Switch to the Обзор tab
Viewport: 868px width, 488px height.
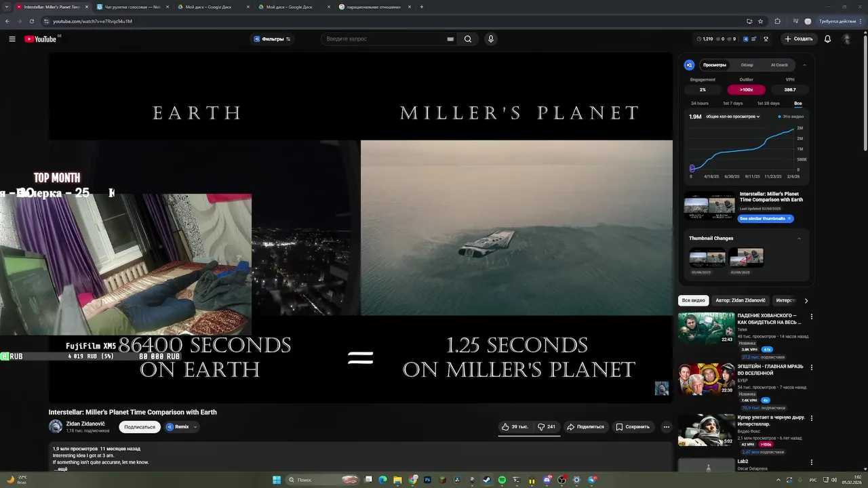(747, 65)
